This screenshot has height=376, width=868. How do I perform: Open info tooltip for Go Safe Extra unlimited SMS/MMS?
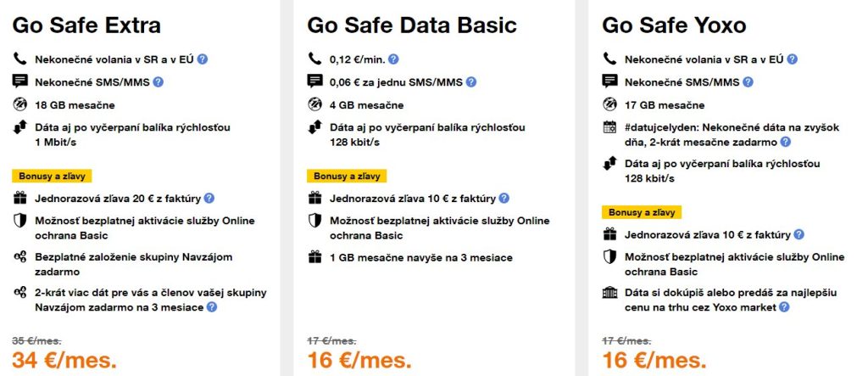pyautogui.click(x=158, y=82)
